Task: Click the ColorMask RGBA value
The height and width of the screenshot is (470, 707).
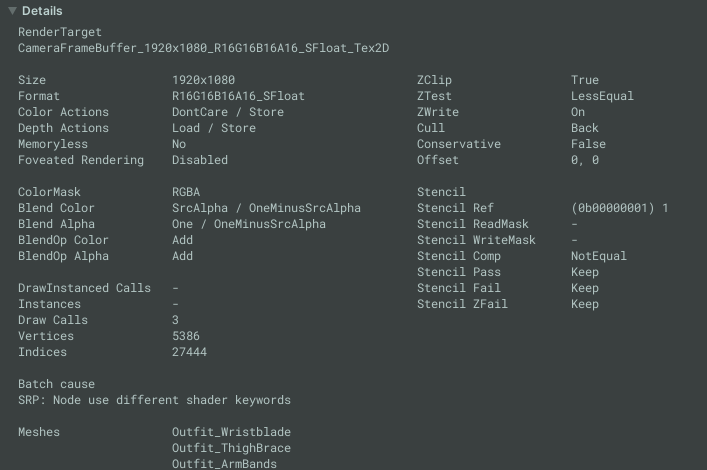Action: coord(186,192)
